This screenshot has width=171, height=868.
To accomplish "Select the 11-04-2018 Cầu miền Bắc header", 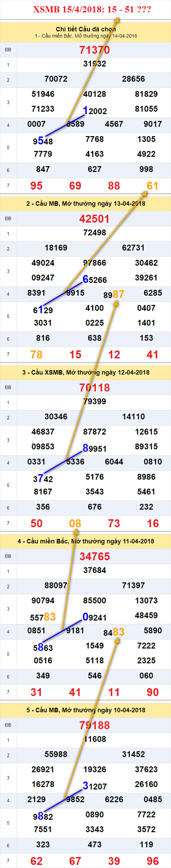I will pos(85,541).
